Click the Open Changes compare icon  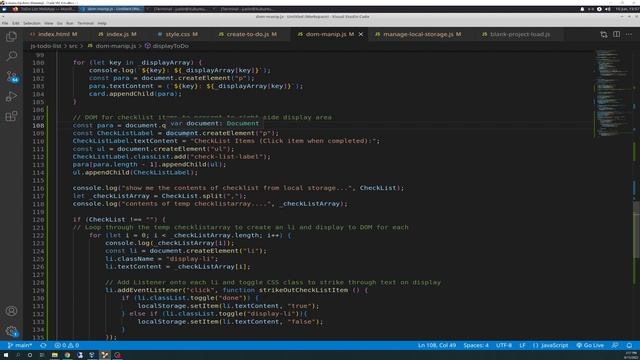point(604,35)
